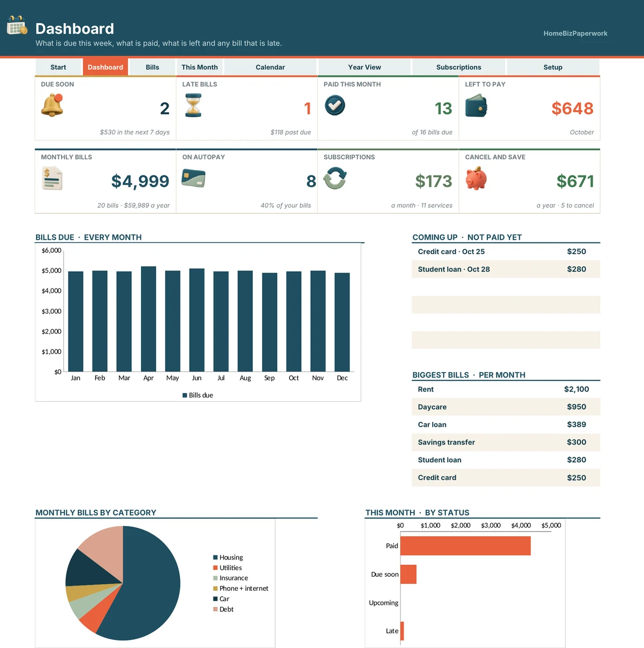
Task: Switch to the Subscriptions tab
Action: pos(459,67)
